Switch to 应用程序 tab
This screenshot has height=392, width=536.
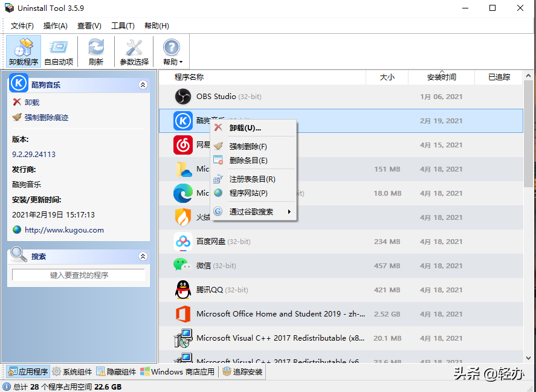pos(28,371)
